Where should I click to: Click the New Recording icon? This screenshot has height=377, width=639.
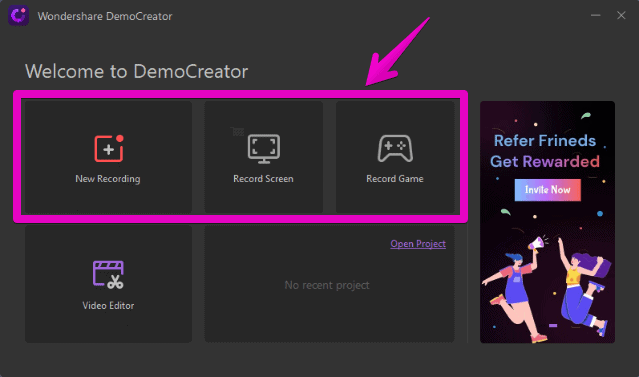(x=109, y=149)
